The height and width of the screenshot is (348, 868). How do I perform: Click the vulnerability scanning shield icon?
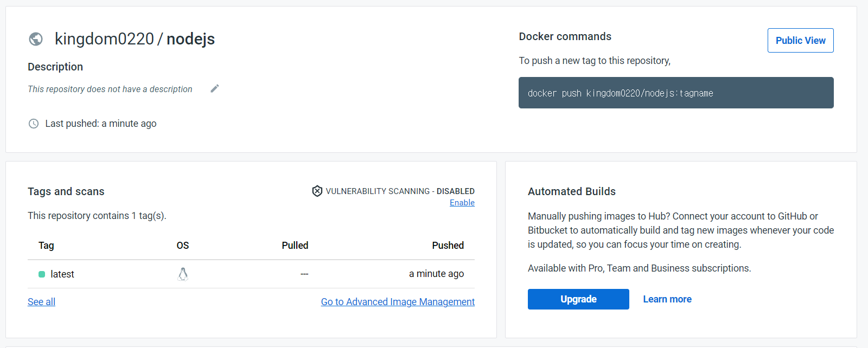pos(317,191)
